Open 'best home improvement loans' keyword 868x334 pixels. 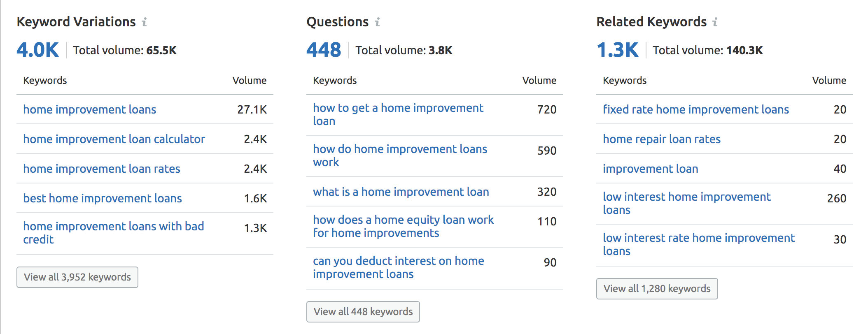tap(103, 198)
